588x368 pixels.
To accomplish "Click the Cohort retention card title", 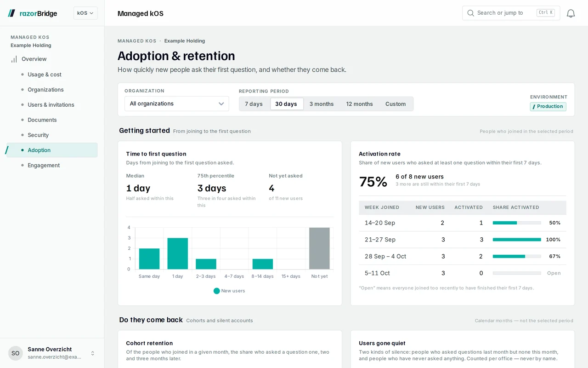I will pos(149,343).
